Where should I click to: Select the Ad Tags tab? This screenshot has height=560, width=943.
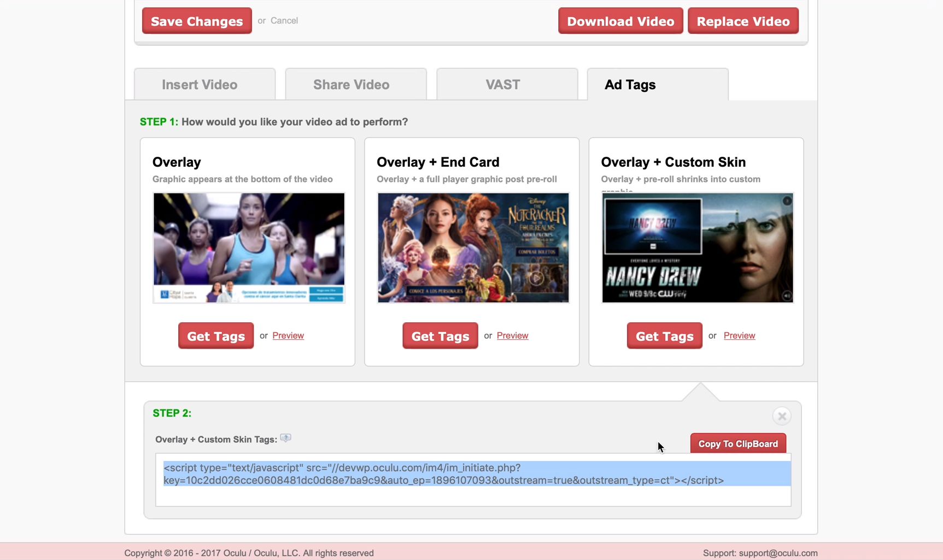pyautogui.click(x=658, y=84)
